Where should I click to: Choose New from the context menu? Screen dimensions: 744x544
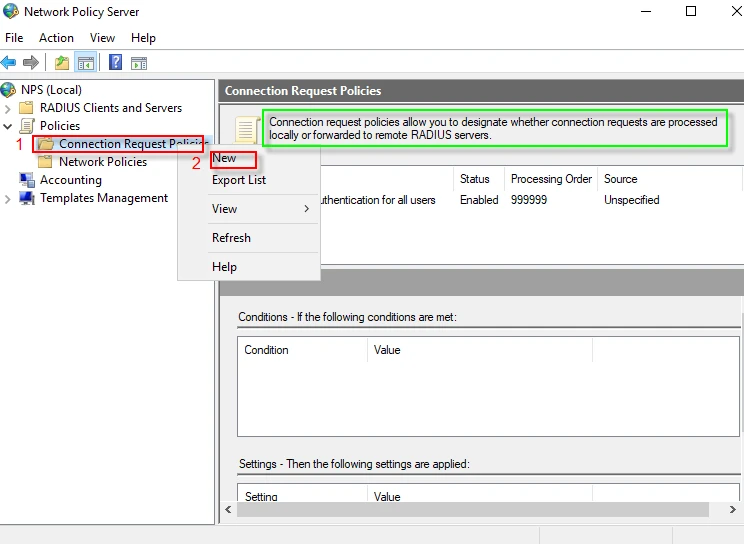pyautogui.click(x=224, y=158)
